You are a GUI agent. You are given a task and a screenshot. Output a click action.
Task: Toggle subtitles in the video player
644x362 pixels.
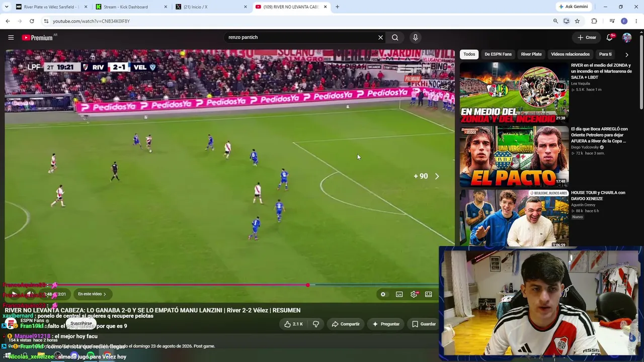pos(399,294)
